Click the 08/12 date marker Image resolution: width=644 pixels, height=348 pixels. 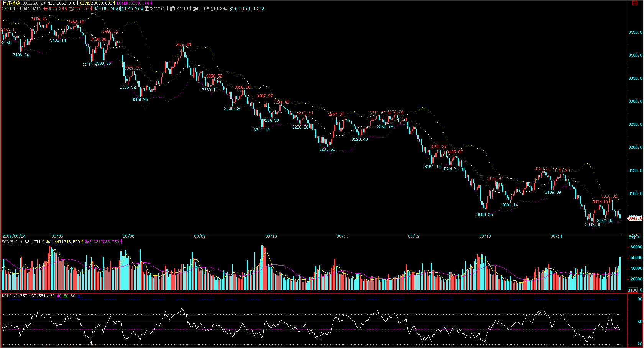(x=414, y=236)
